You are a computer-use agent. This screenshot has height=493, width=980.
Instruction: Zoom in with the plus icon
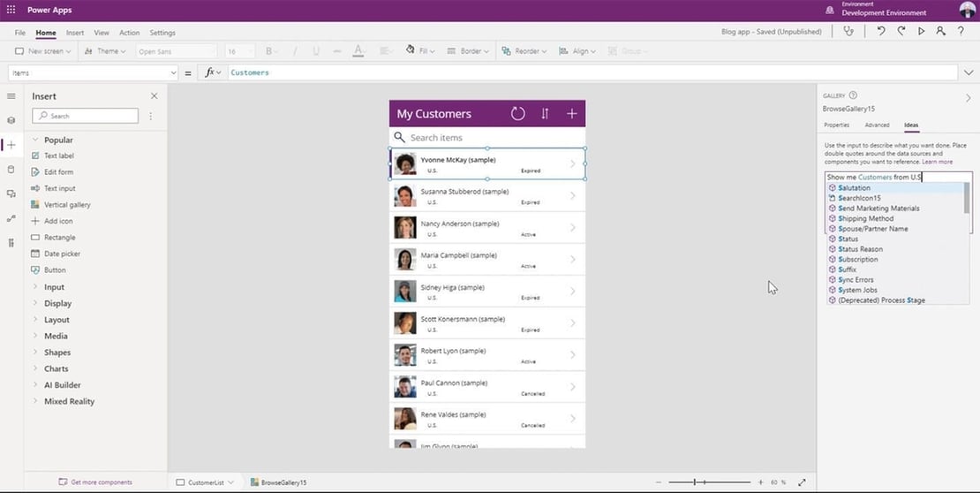761,482
